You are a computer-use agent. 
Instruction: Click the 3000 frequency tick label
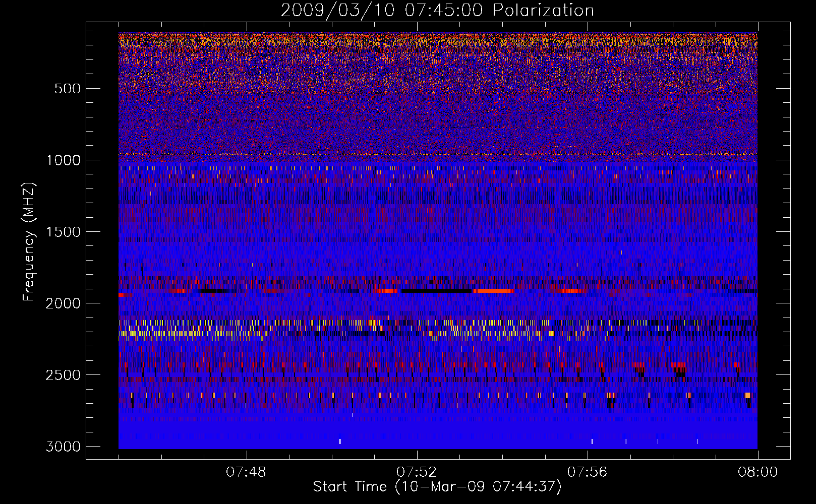coord(63,447)
